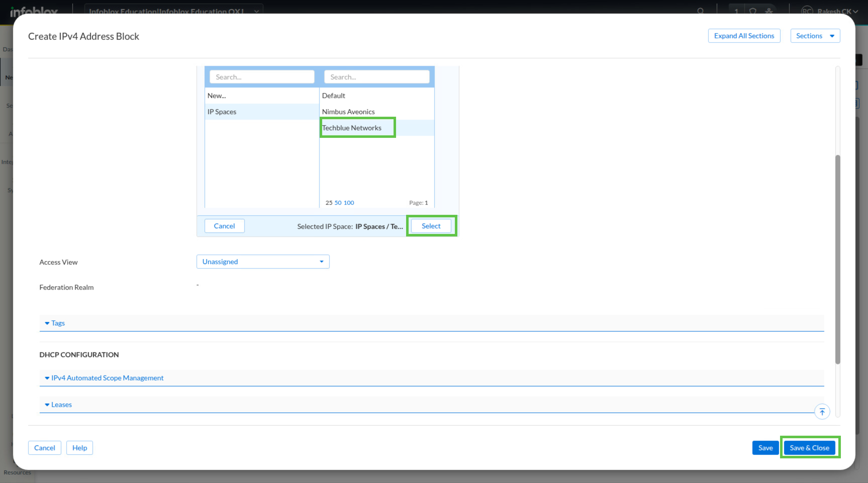Click the right search field above Default

pyautogui.click(x=377, y=77)
